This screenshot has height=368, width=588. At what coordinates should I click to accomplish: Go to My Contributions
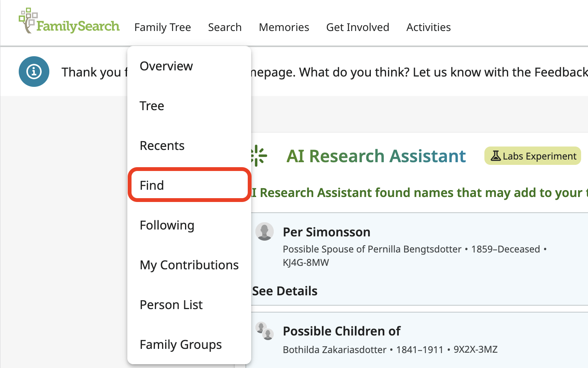[x=189, y=265]
